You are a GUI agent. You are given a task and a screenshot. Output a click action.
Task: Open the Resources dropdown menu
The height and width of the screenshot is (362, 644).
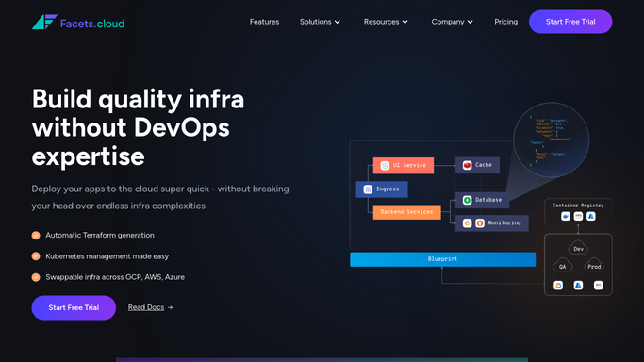coord(386,22)
